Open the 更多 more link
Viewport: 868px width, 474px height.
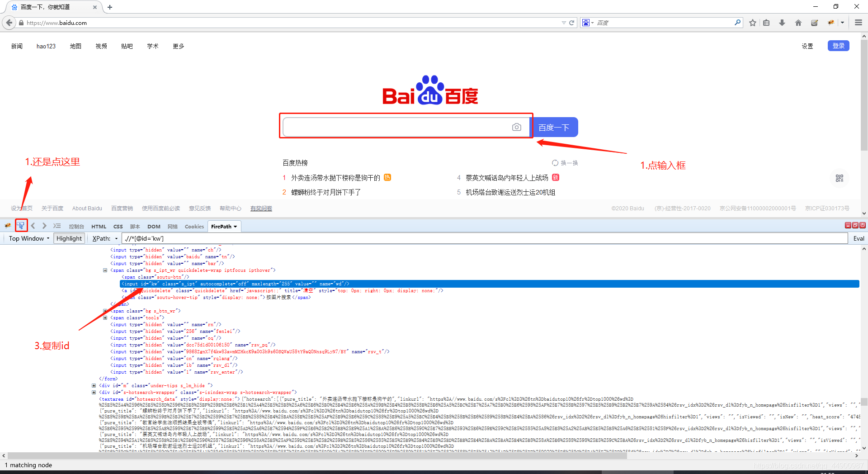tap(179, 46)
